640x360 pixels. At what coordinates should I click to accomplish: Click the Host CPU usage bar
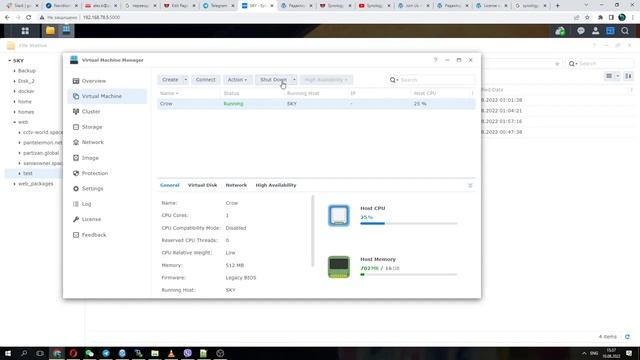pyautogui.click(x=409, y=223)
